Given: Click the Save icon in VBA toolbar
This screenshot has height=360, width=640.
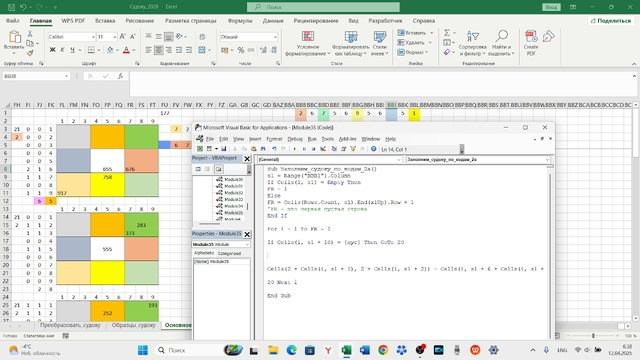Looking at the screenshot, I should pyautogui.click(x=224, y=149).
